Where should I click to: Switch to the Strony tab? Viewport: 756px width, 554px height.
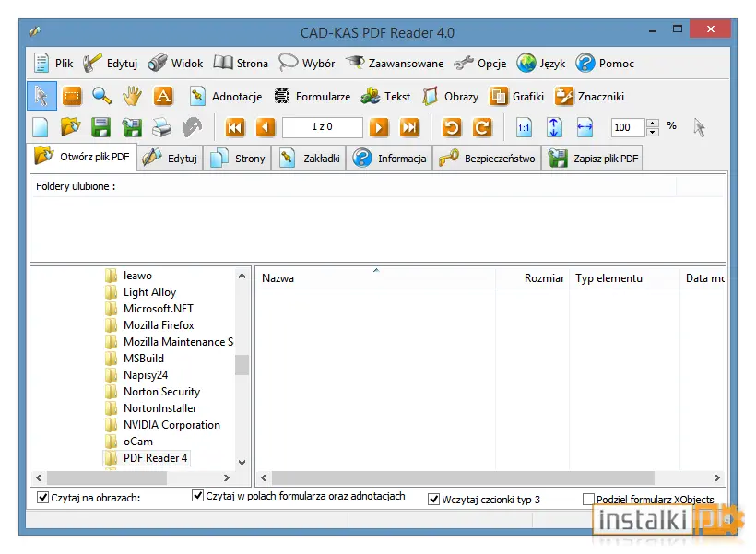point(237,159)
